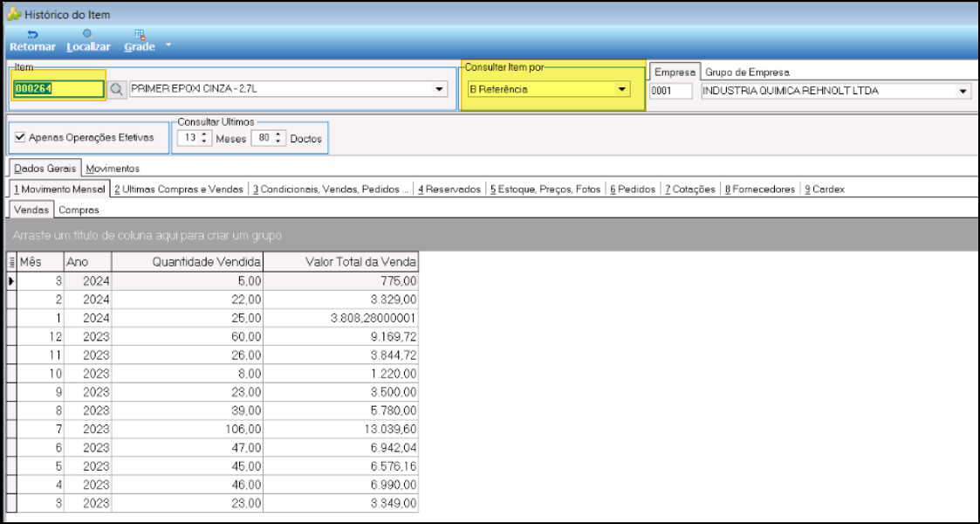Click the Doctos spinner showing 80

tap(269, 138)
